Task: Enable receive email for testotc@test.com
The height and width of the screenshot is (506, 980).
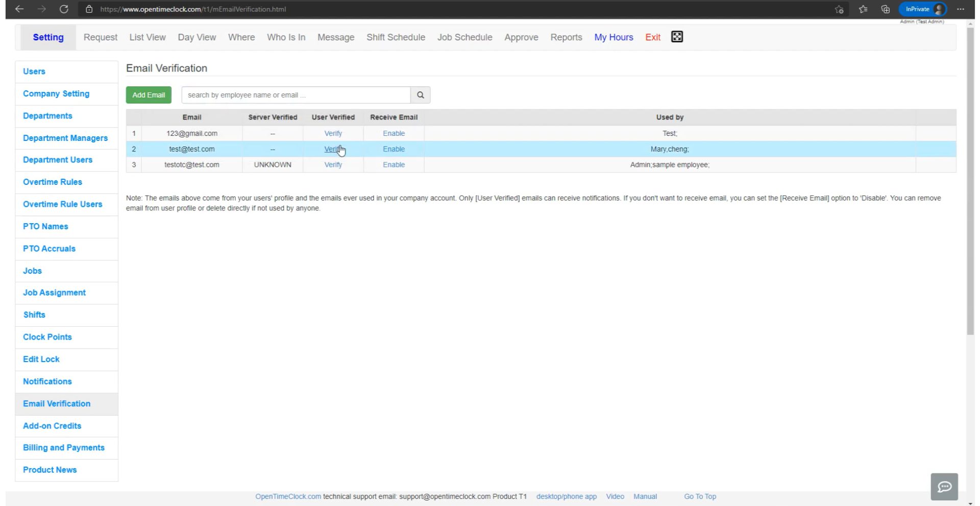Action: coord(393,164)
